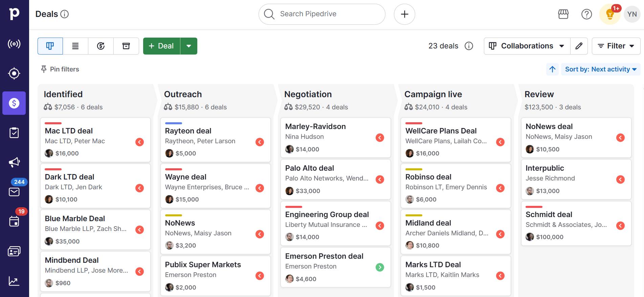Image resolution: width=644 pixels, height=297 pixels.
Task: Open the Mindbend Deal card
Action: 95,271
